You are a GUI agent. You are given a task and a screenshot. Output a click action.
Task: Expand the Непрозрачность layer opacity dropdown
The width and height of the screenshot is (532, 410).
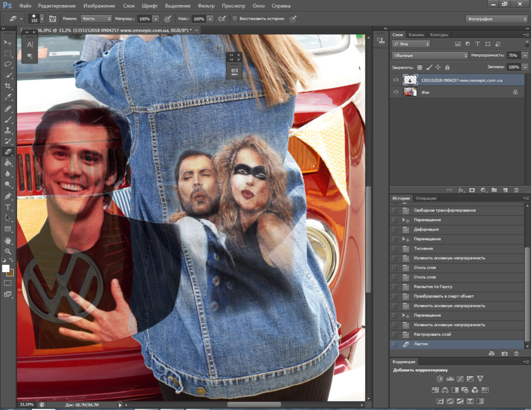click(525, 56)
